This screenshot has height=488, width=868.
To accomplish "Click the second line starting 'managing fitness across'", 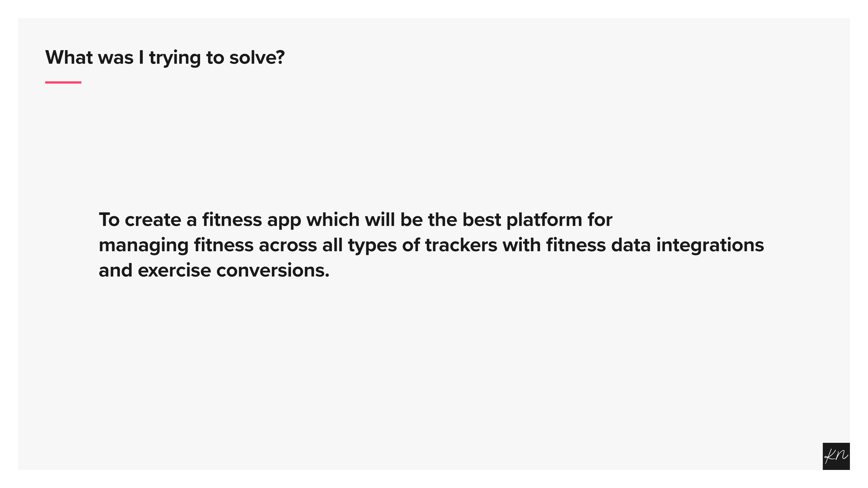I will pyautogui.click(x=431, y=245).
